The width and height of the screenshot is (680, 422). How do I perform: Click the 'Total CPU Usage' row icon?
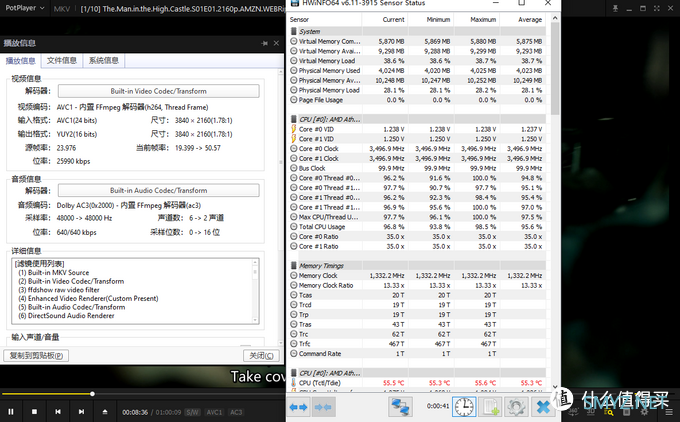point(294,226)
